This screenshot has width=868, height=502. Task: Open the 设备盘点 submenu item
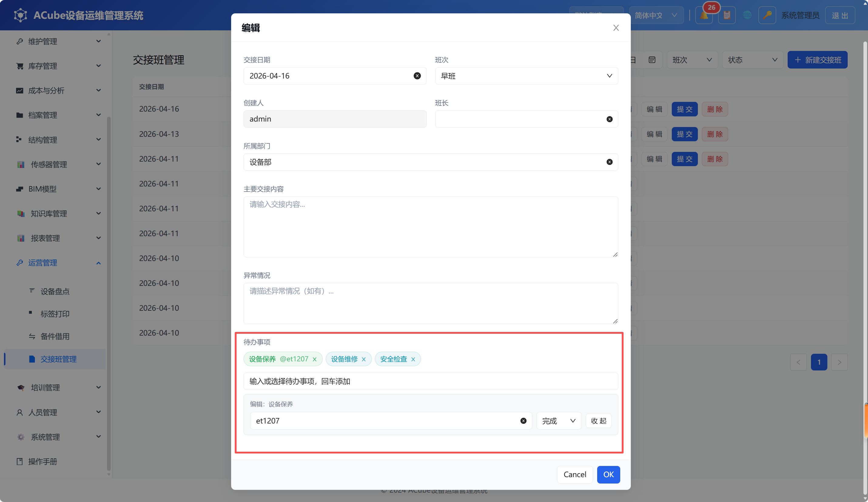(x=55, y=291)
